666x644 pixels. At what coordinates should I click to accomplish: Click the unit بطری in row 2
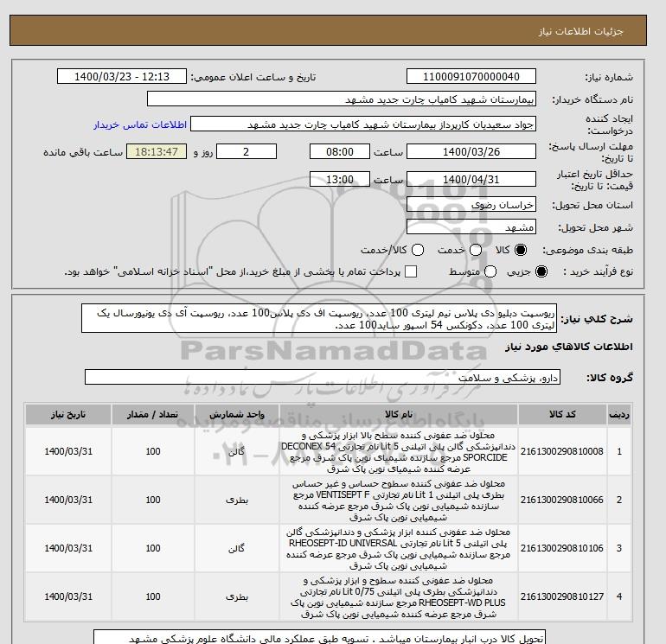click(237, 501)
